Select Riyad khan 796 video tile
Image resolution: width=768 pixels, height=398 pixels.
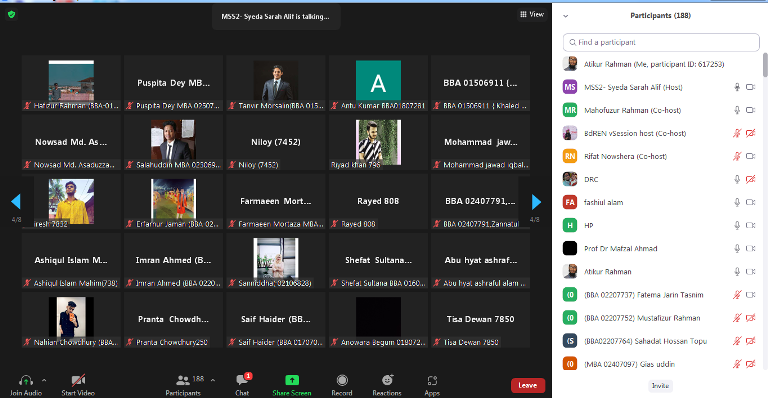coord(378,142)
